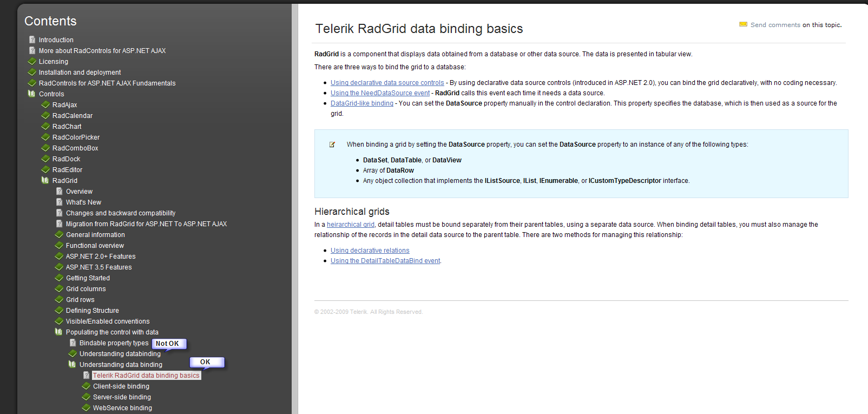Click the envelope icon beside Send comments
Viewport: 868px width, 414px height.
coord(743,24)
